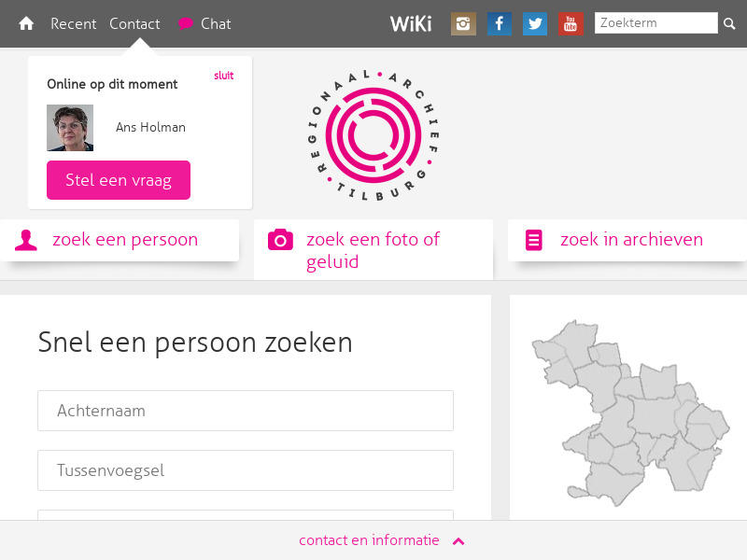Click the home icon in the top bar
This screenshot has width=747, height=560.
click(x=24, y=23)
